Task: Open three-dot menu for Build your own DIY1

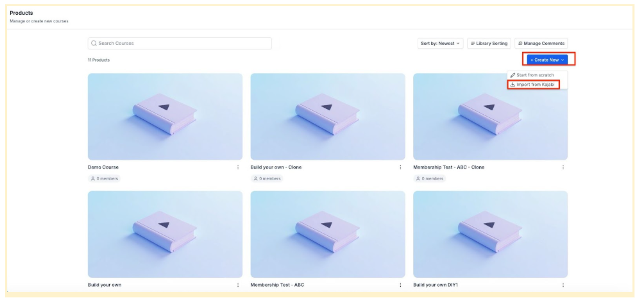Action: tap(563, 285)
